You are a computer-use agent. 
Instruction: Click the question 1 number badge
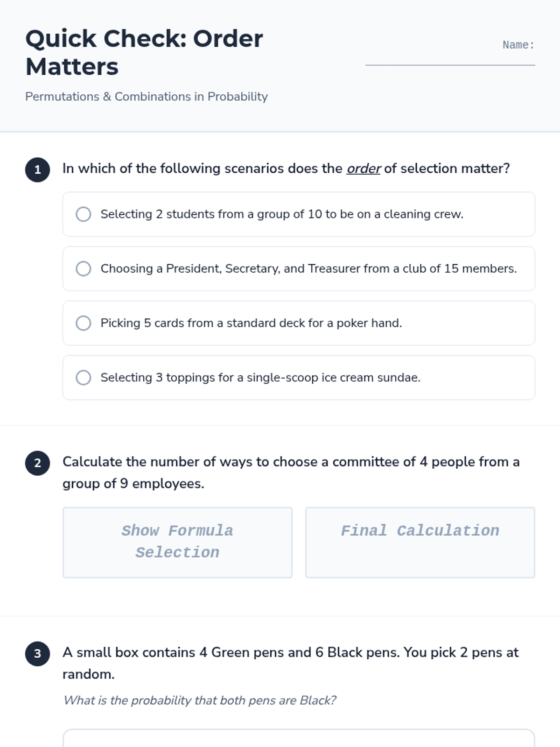[37, 169]
